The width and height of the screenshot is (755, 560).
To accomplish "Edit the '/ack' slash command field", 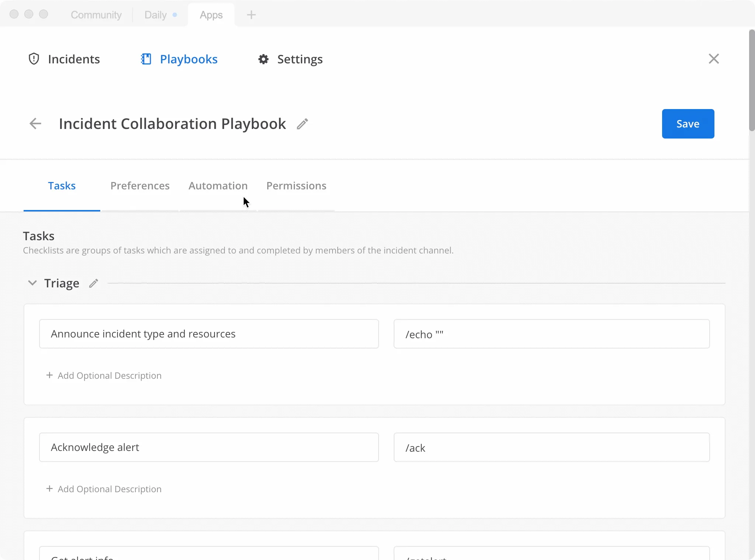I will point(552,447).
